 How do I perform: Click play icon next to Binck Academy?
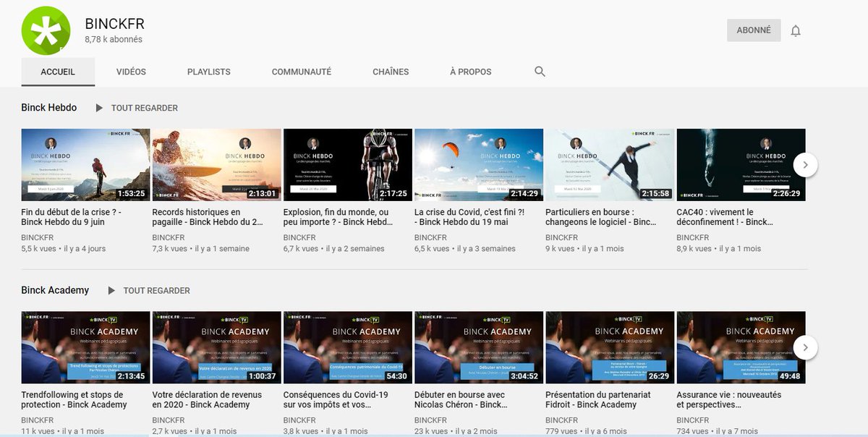pos(111,290)
